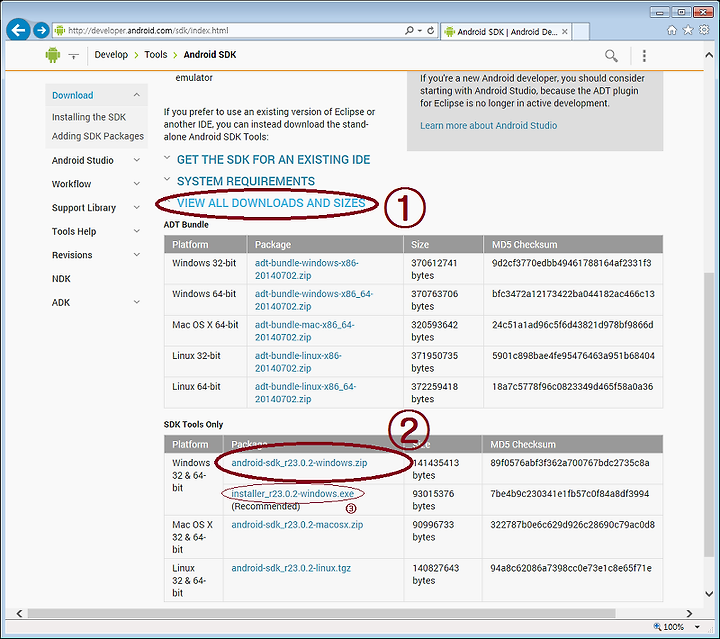The height and width of the screenshot is (639, 720).
Task: Download adt-bundle-windows-x86_64-20140702.zip
Action: [x=314, y=300]
